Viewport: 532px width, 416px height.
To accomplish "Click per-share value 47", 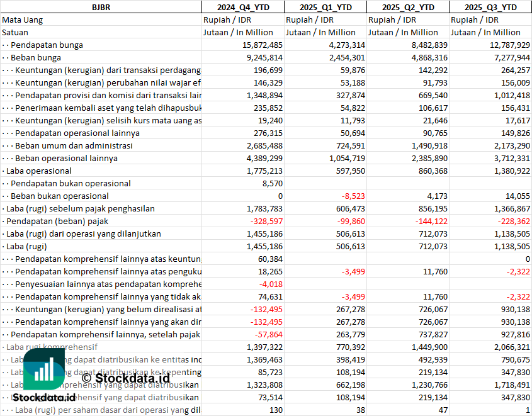I will click(x=443, y=409).
